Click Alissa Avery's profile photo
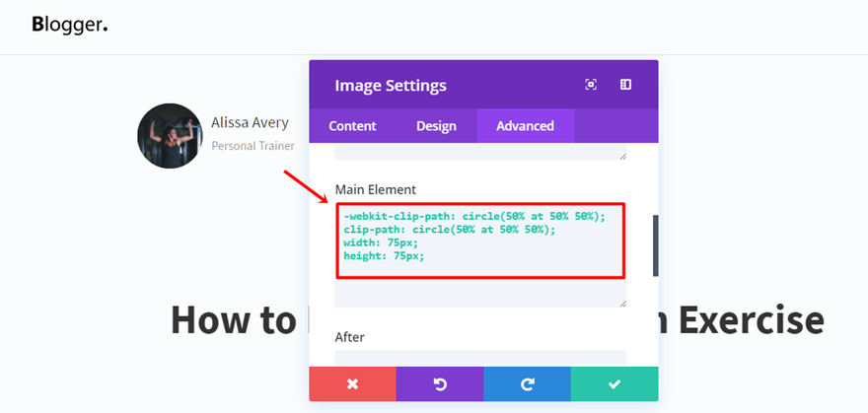This screenshot has height=413, width=868. tap(170, 136)
